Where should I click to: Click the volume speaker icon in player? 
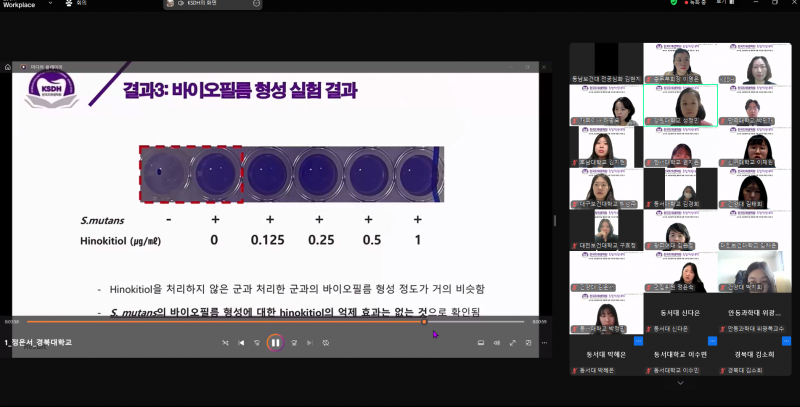pos(497,343)
